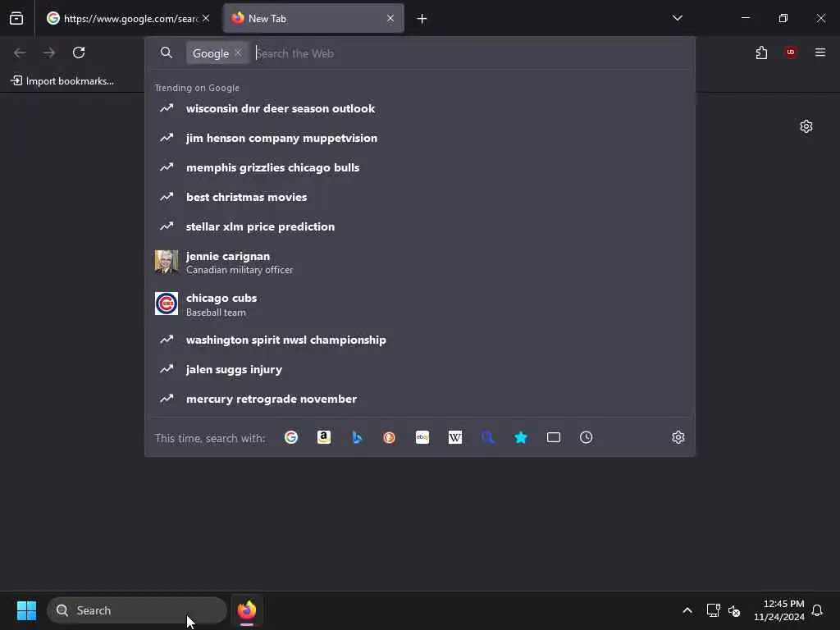This screenshot has height=630, width=840.
Task: Search bookmarks using the star icon
Action: point(521,438)
